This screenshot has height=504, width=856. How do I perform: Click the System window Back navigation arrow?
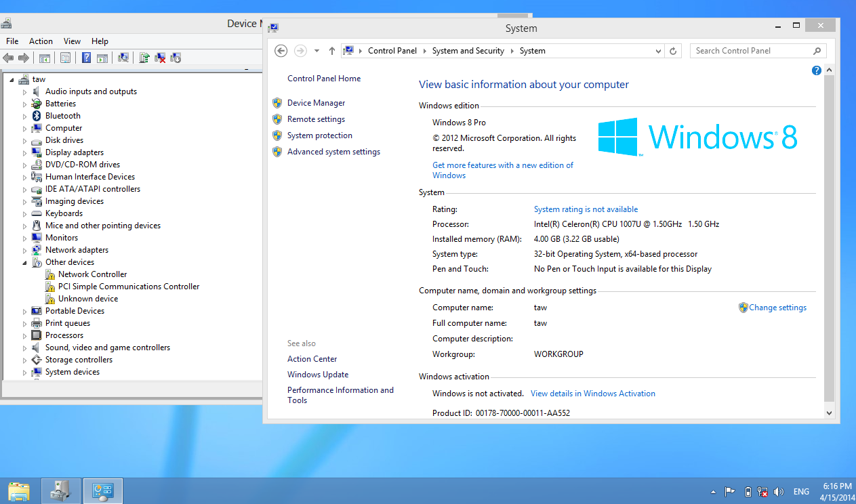(281, 51)
